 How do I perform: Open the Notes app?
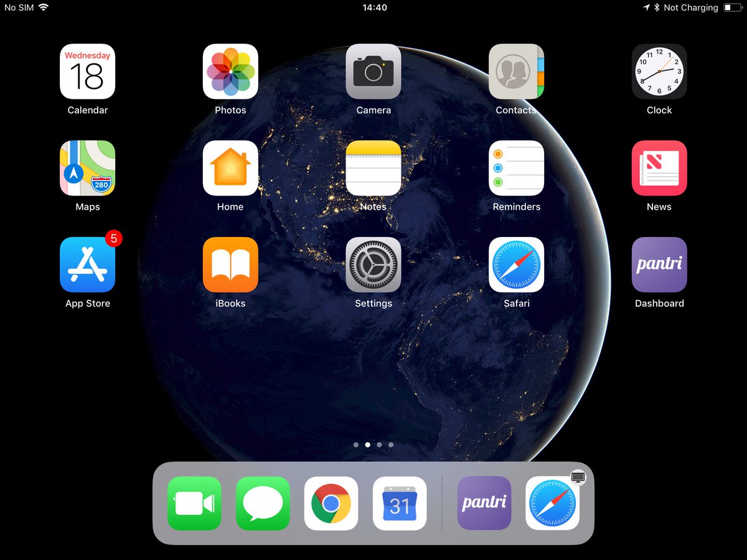click(374, 168)
